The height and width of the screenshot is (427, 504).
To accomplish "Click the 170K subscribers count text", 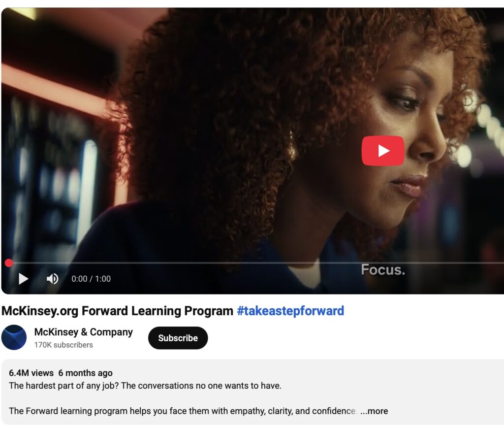I will (63, 345).
